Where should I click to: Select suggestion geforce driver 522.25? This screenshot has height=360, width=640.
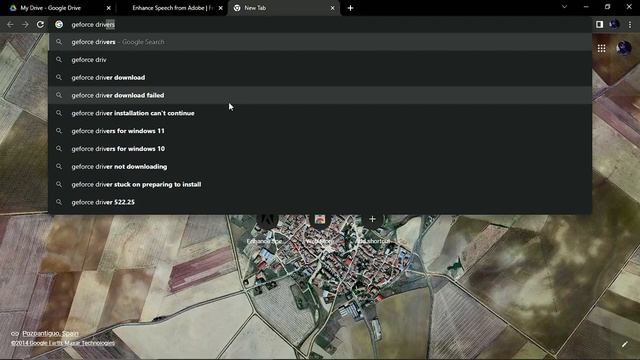click(320, 202)
